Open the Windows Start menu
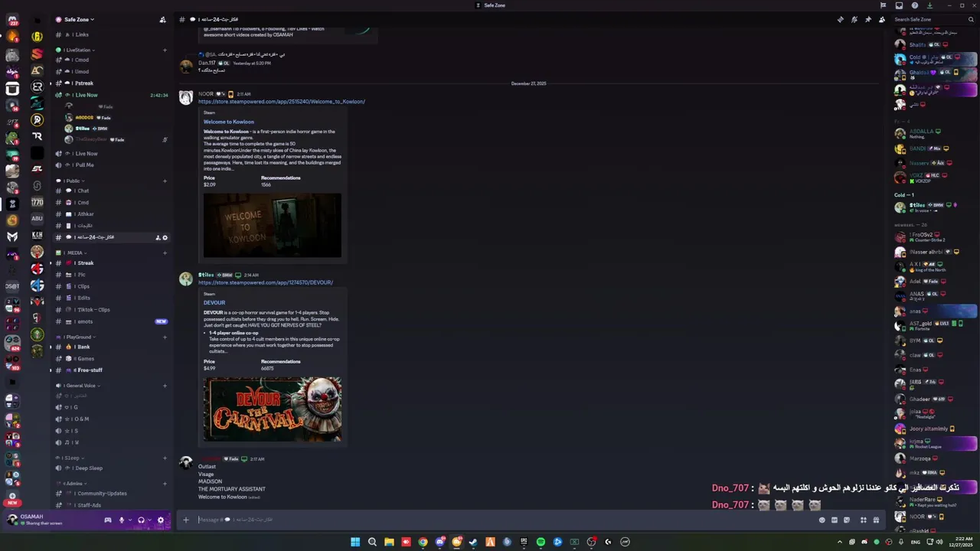This screenshot has width=980, height=551. tap(355, 542)
